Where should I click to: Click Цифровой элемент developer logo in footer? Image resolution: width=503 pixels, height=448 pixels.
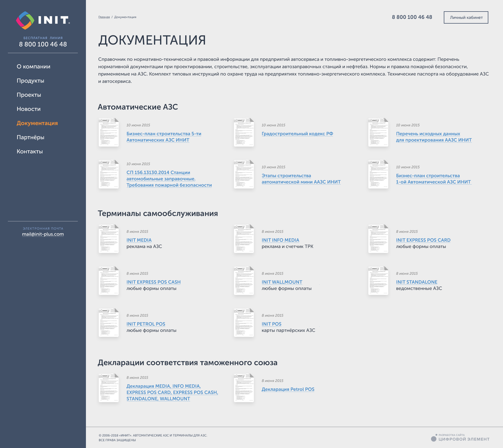pyautogui.click(x=460, y=438)
